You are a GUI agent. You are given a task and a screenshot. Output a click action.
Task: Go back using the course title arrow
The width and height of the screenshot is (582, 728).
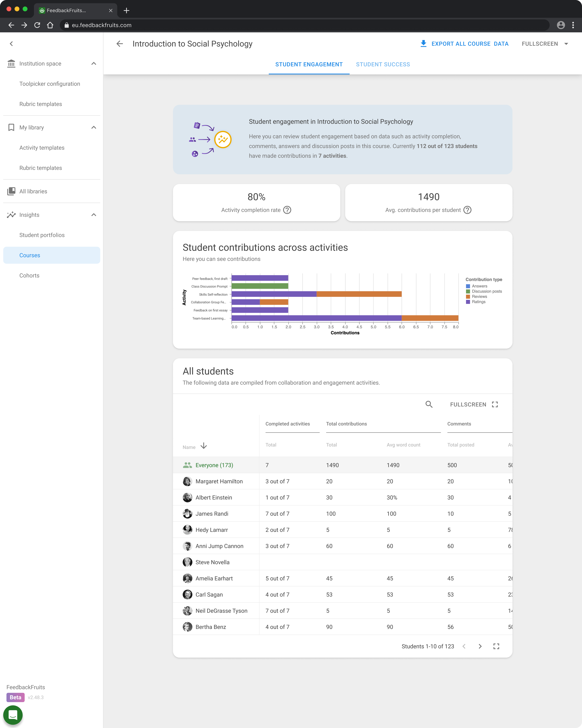coord(120,44)
